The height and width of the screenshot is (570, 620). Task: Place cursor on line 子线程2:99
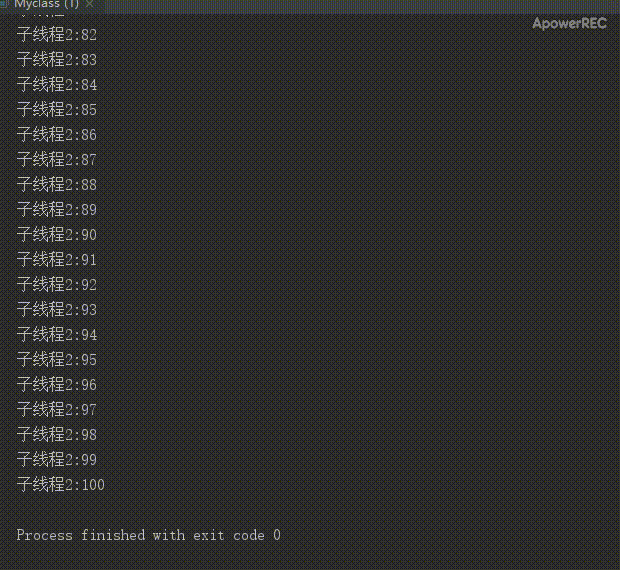point(57,460)
